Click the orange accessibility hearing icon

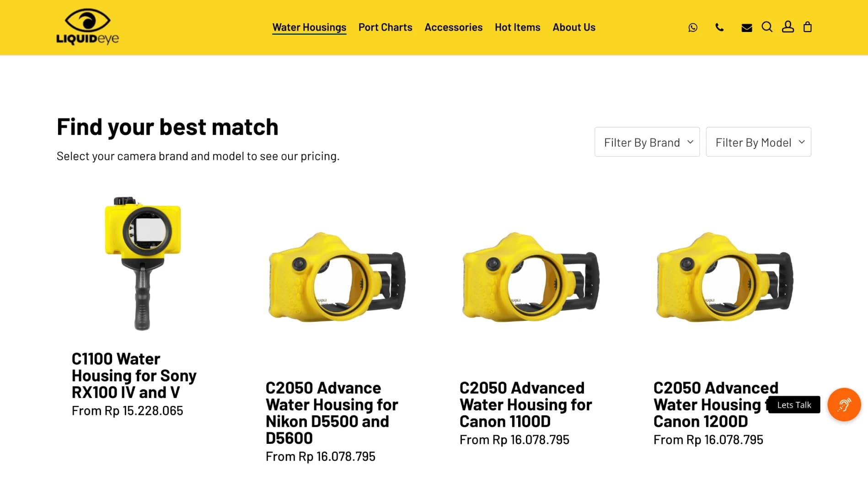pyautogui.click(x=844, y=405)
